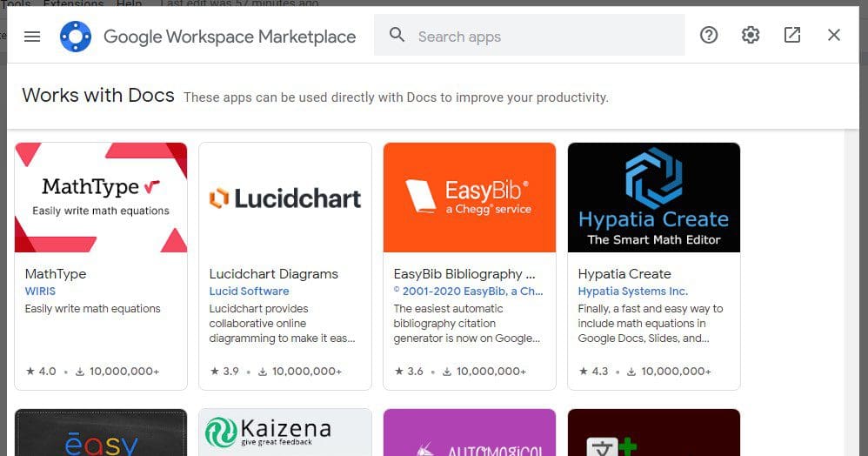Open WIRIS developer link

(40, 291)
